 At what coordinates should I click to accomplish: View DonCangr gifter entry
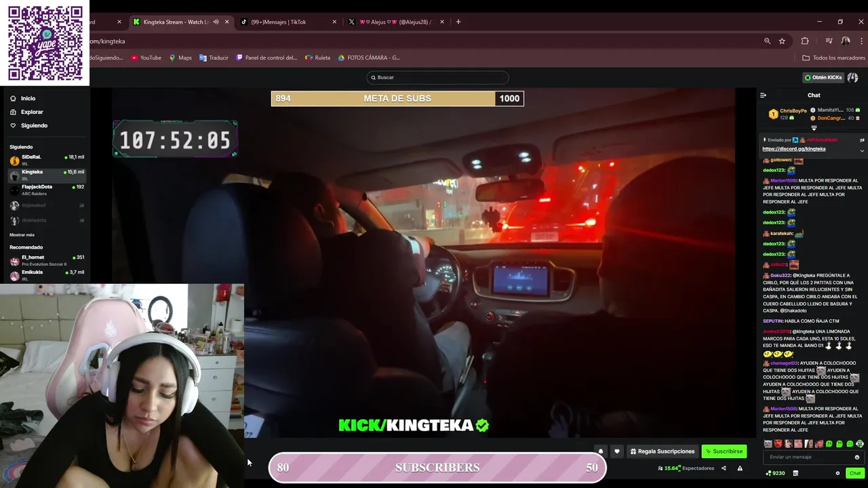coord(835,118)
